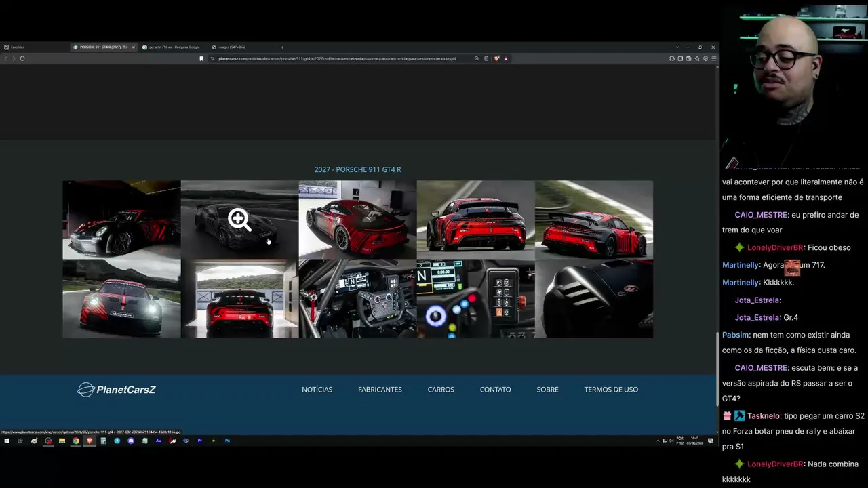View the dashboard display and switch panel thumbnail

pyautogui.click(x=475, y=298)
